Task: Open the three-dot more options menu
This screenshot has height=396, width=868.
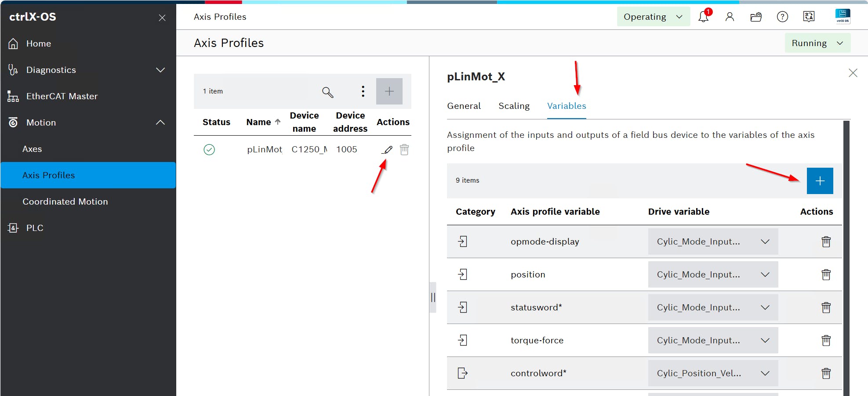Action: coord(363,91)
